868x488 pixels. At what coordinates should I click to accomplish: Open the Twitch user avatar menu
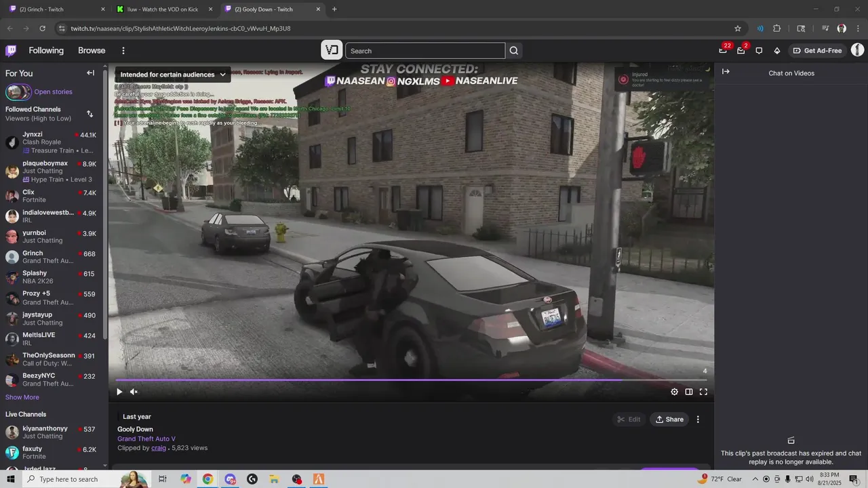point(858,50)
